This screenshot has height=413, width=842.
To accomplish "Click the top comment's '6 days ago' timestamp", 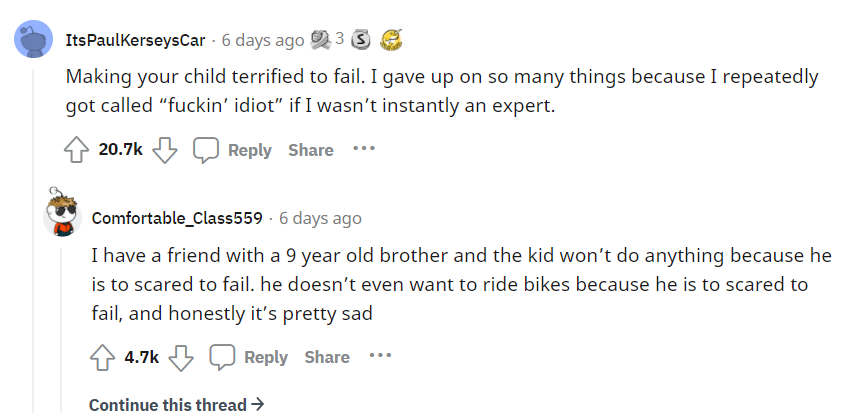I will (x=262, y=41).
